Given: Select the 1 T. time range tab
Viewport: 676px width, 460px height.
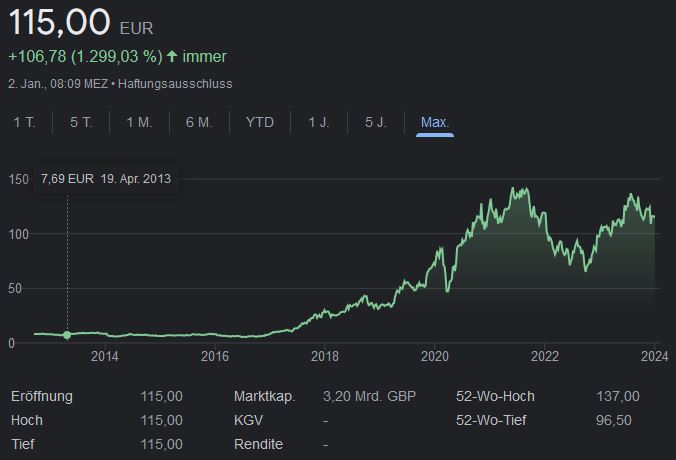Looking at the screenshot, I should tap(24, 122).
